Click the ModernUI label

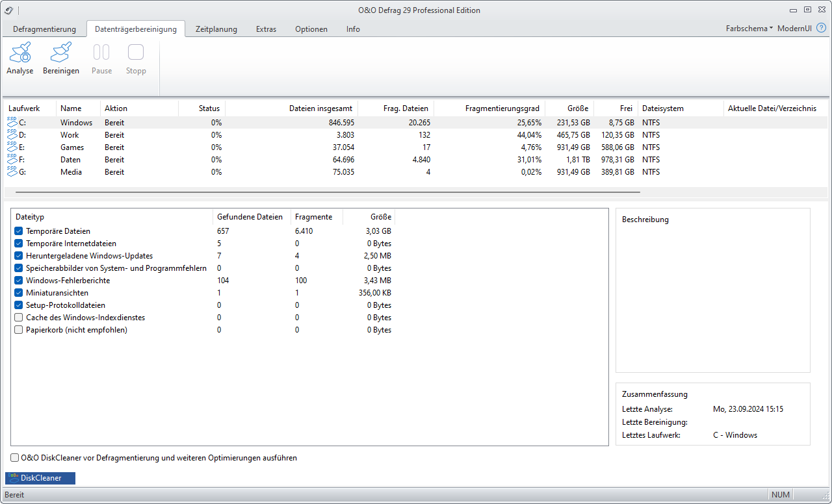[794, 29]
